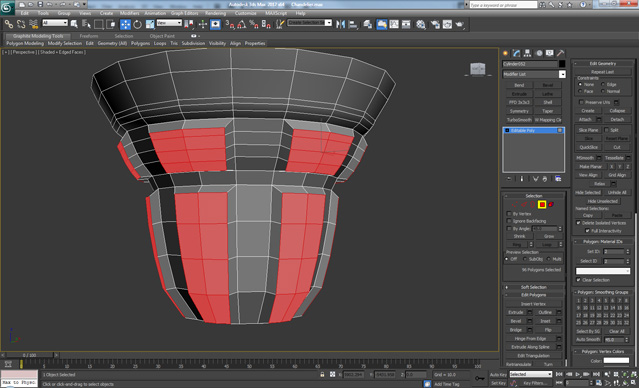Uncheck Full Interactivity
Screen dimensions: 639x388
[x=587, y=231]
